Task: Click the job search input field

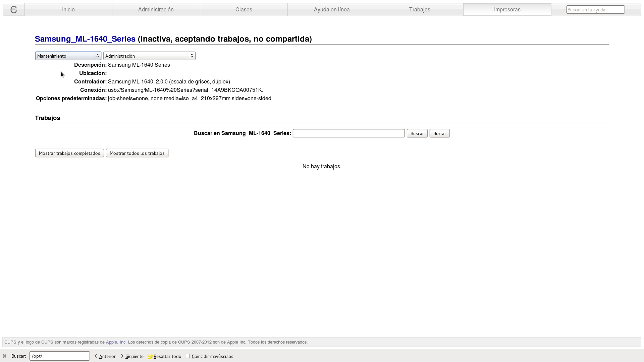Action: pyautogui.click(x=349, y=133)
